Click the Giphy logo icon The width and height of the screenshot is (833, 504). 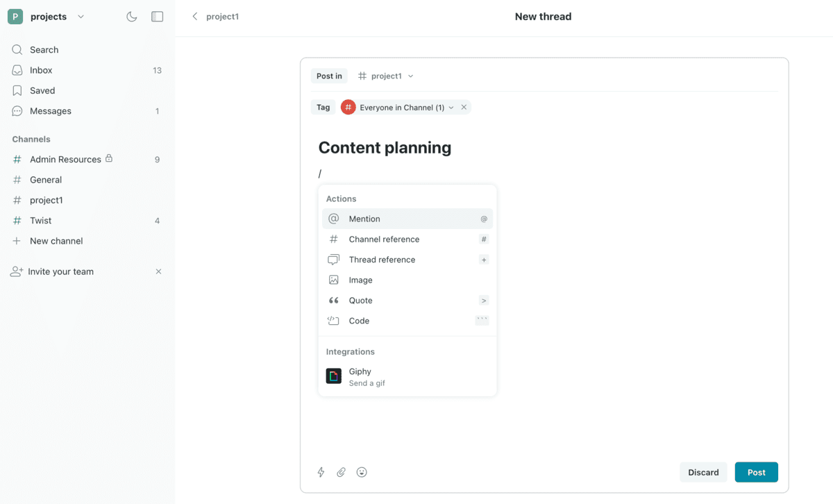(334, 376)
